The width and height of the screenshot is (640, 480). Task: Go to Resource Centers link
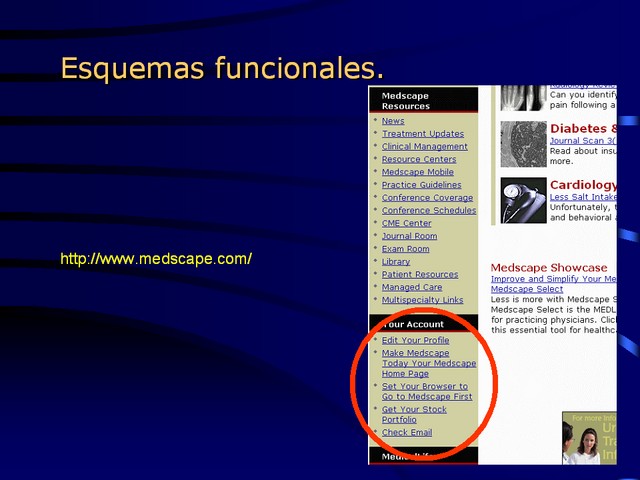coord(419,159)
